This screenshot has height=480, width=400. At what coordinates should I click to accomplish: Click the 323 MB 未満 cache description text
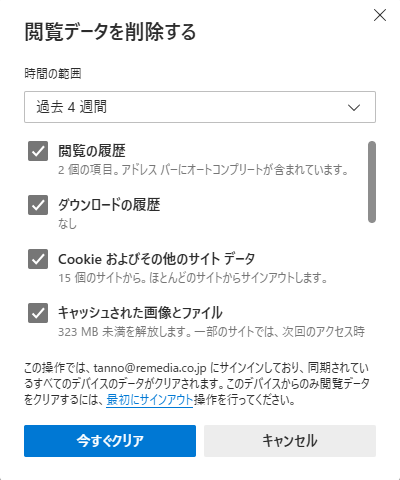tap(211, 332)
